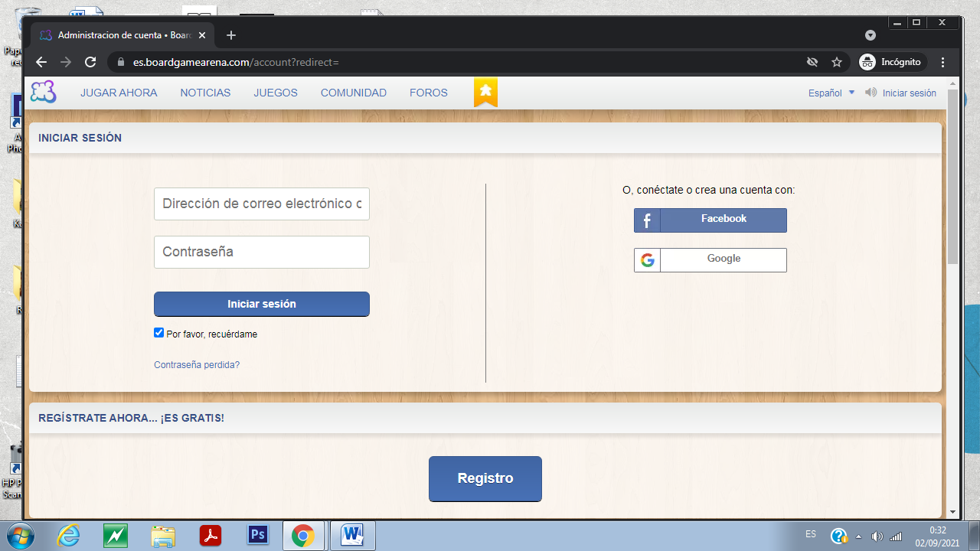Screen dimensions: 980x551
Task: Focus the Dirección de correo electrónico field
Action: [262, 204]
